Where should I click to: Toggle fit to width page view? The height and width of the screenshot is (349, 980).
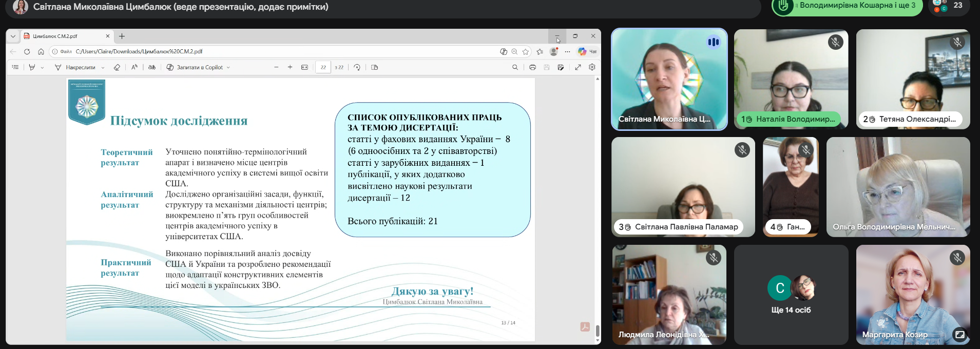pyautogui.click(x=304, y=67)
